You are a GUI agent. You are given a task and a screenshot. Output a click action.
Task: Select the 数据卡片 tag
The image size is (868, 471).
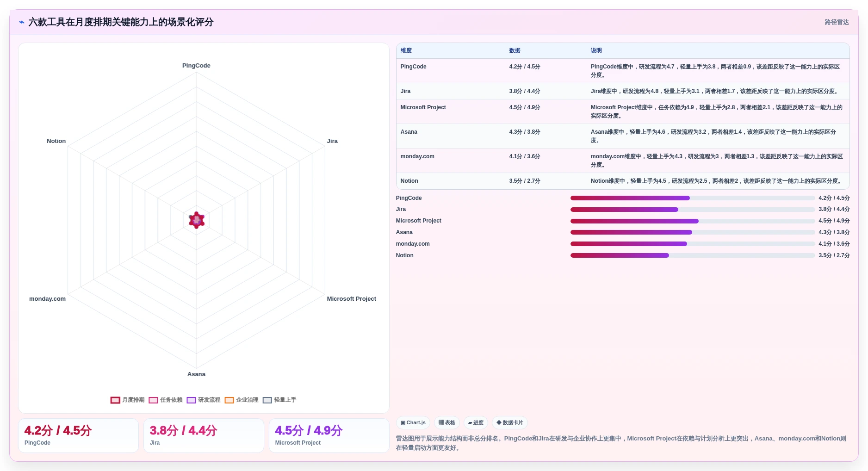tap(510, 423)
